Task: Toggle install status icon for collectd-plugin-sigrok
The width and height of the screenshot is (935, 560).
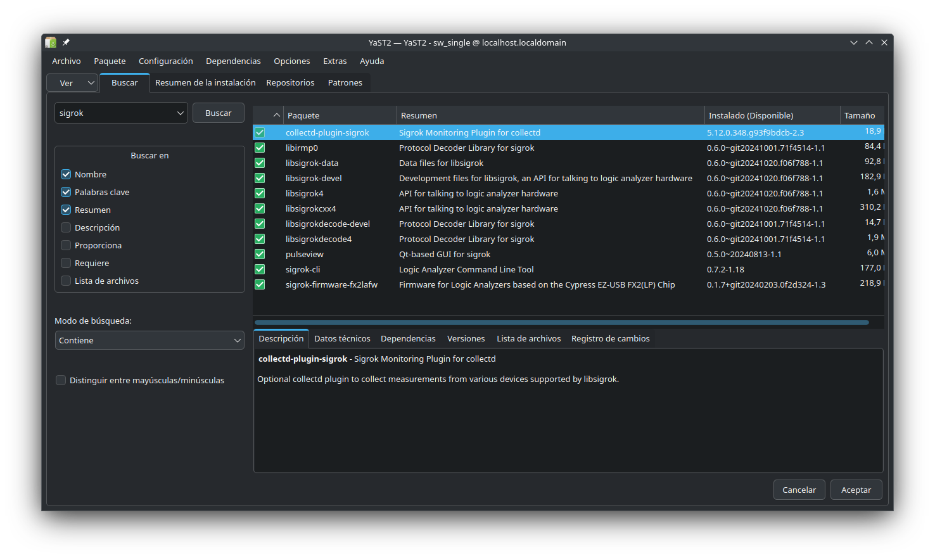Action: coord(260,132)
